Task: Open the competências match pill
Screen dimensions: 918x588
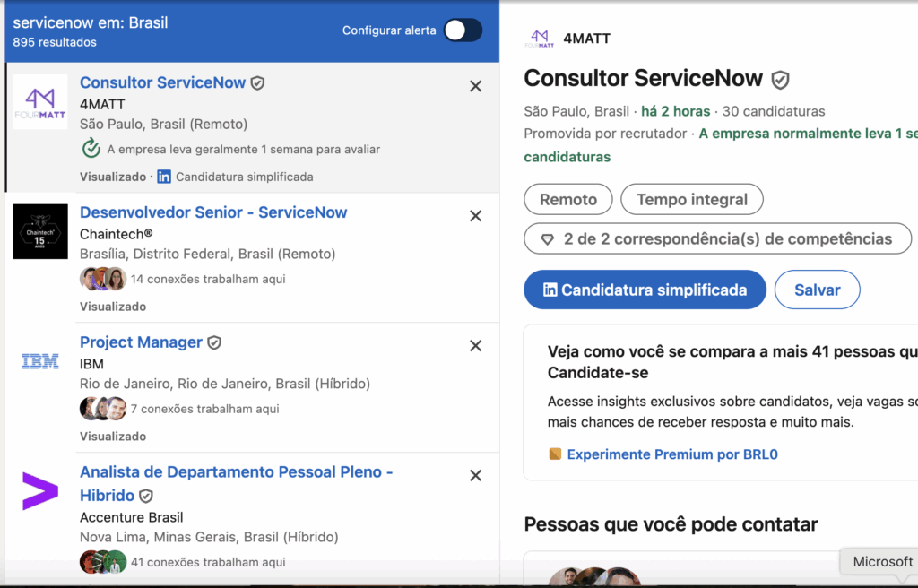Action: click(717, 239)
